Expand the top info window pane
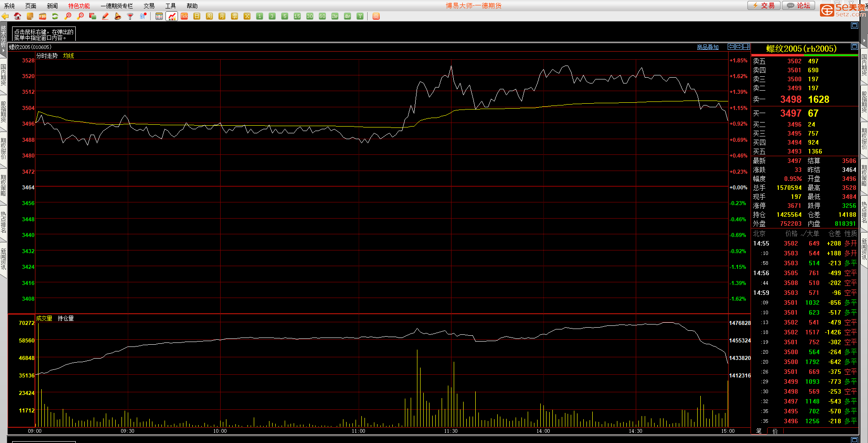The image size is (868, 443). click(854, 26)
